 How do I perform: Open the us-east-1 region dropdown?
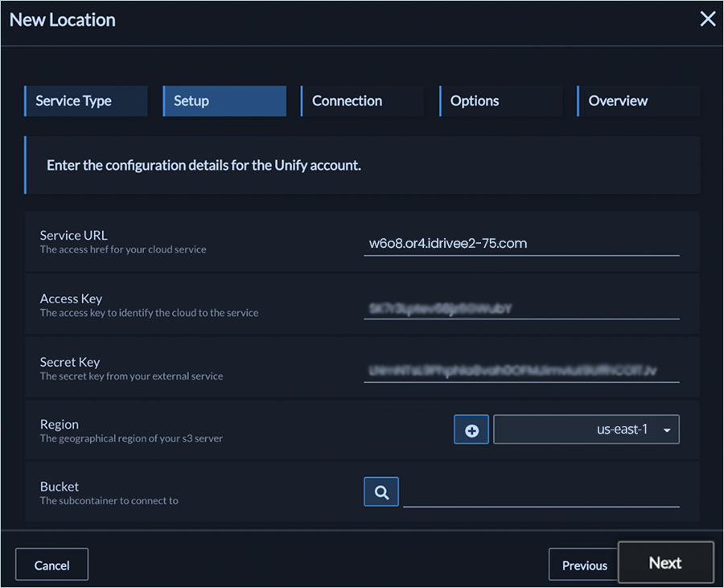pyautogui.click(x=586, y=430)
